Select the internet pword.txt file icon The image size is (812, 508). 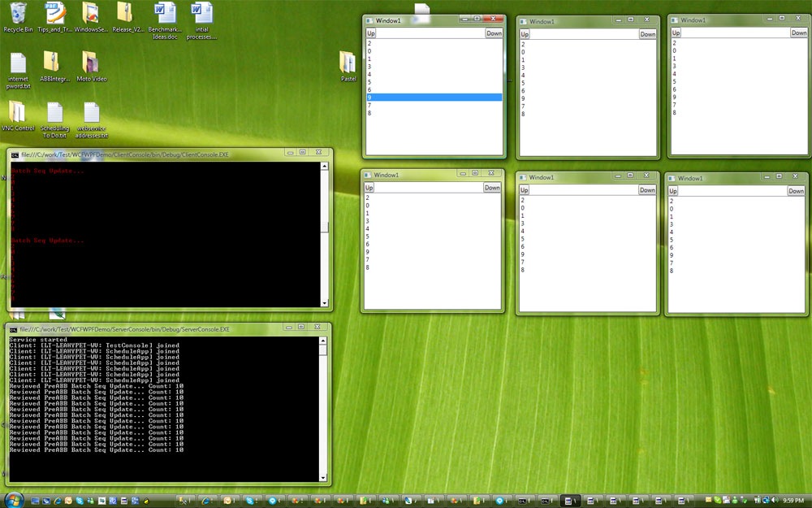(18, 63)
